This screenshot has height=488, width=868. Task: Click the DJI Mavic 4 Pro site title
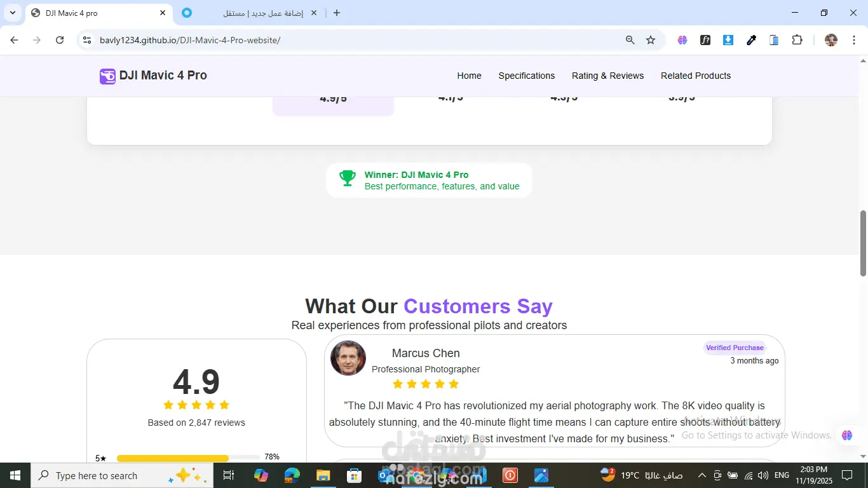tap(163, 76)
